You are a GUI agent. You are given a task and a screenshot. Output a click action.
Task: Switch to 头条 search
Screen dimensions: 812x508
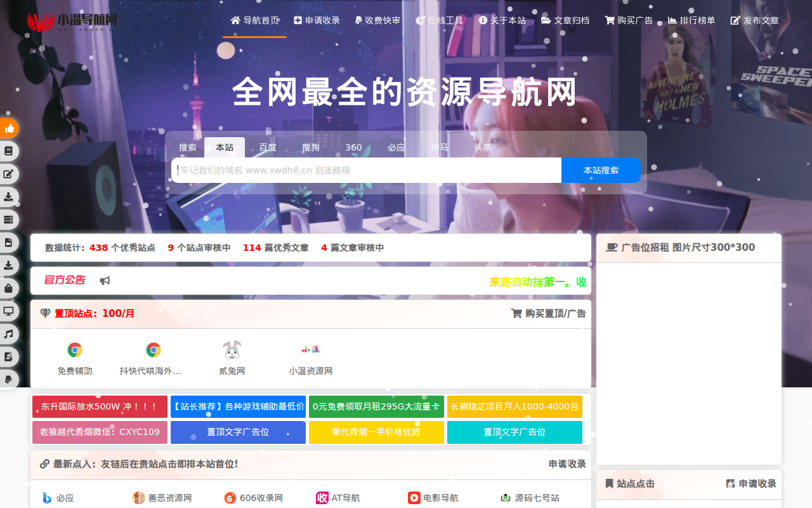coord(482,147)
